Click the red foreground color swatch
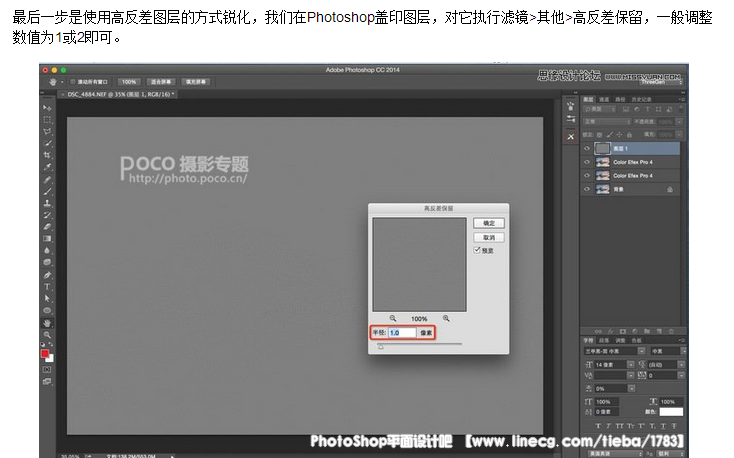 point(45,354)
